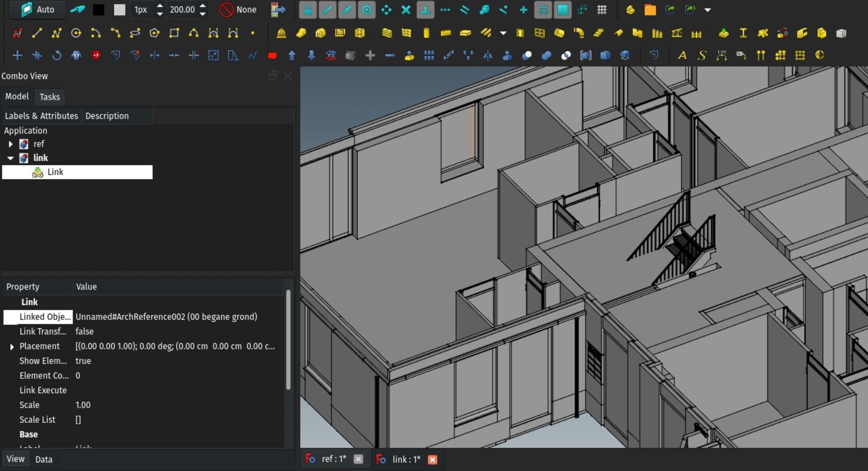Open the black line color swatch
This screenshot has height=471, width=868.
[x=99, y=9]
